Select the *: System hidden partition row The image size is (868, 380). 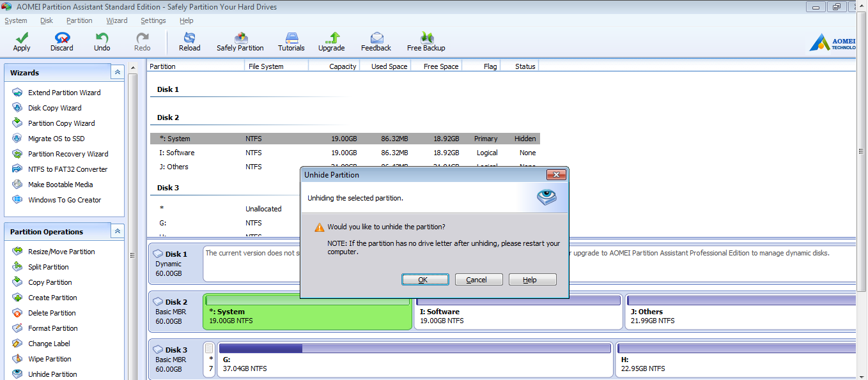pyautogui.click(x=345, y=139)
